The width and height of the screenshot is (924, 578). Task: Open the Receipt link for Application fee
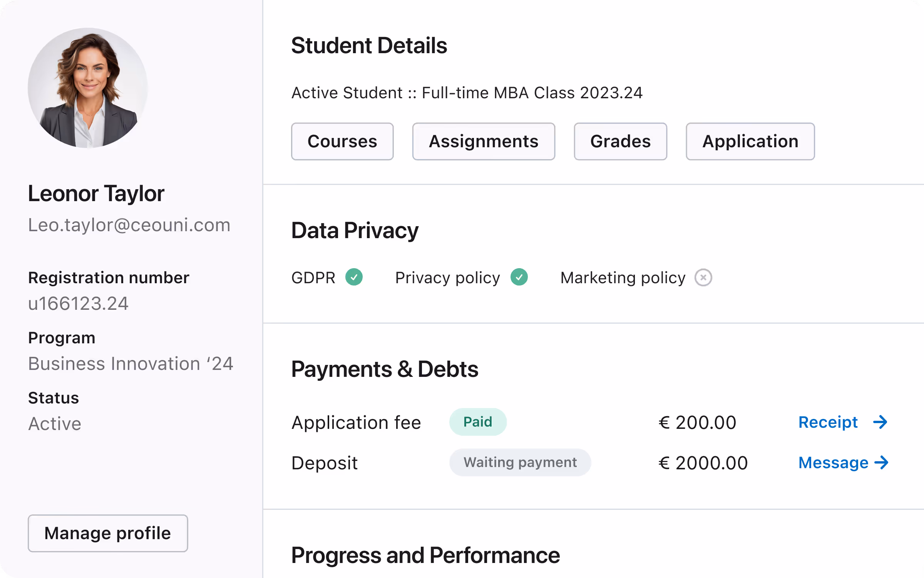(x=828, y=422)
